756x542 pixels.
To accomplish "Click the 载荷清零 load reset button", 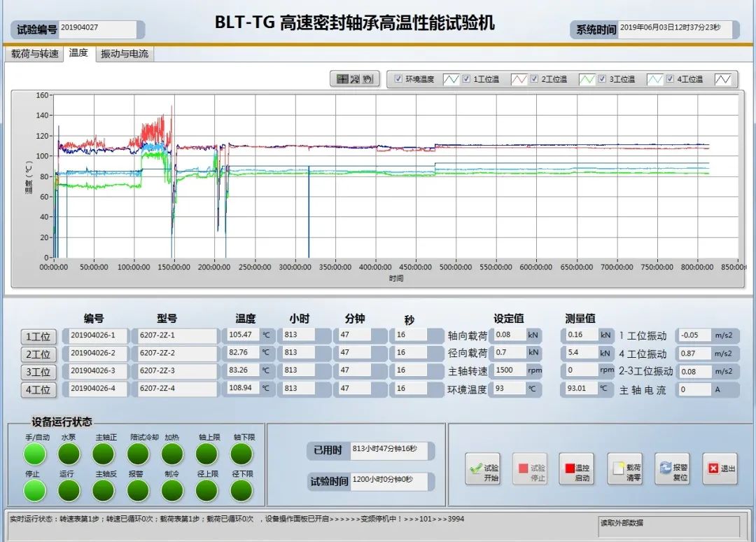I will (624, 468).
